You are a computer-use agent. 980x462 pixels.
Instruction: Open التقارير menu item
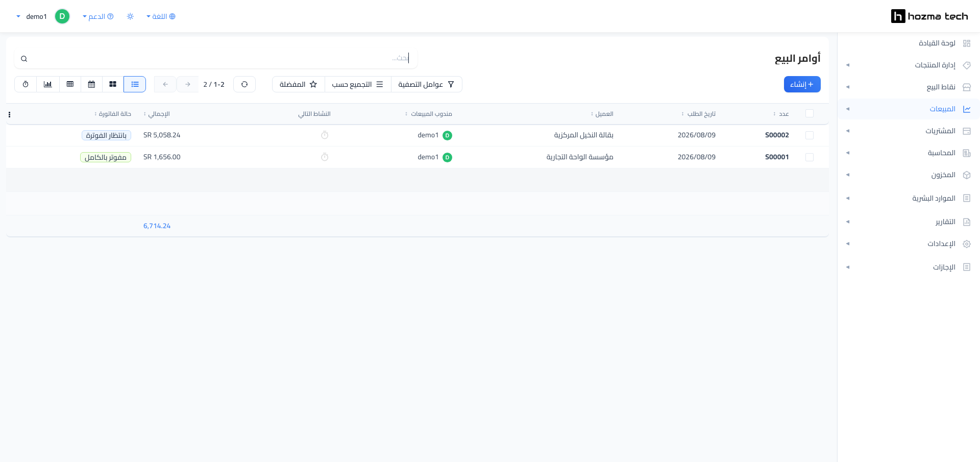pyautogui.click(x=945, y=222)
